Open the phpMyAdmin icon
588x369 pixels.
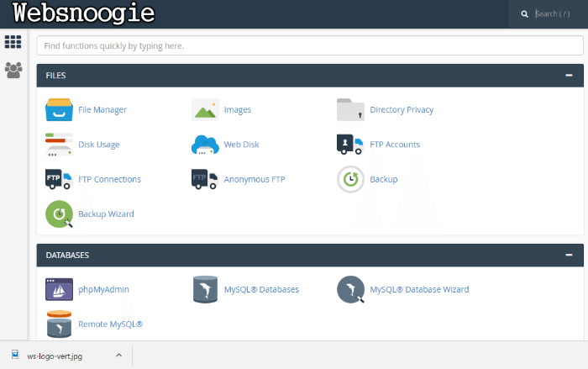[59, 289]
